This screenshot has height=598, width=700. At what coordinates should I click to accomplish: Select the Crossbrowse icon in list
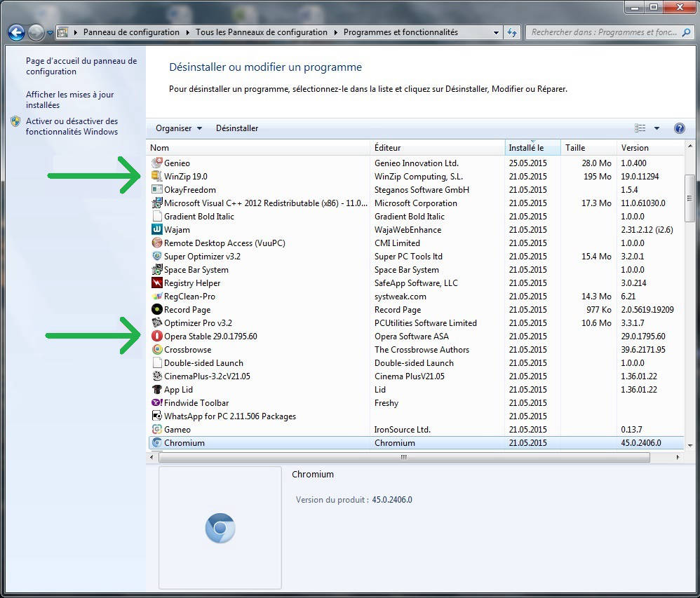[157, 350]
